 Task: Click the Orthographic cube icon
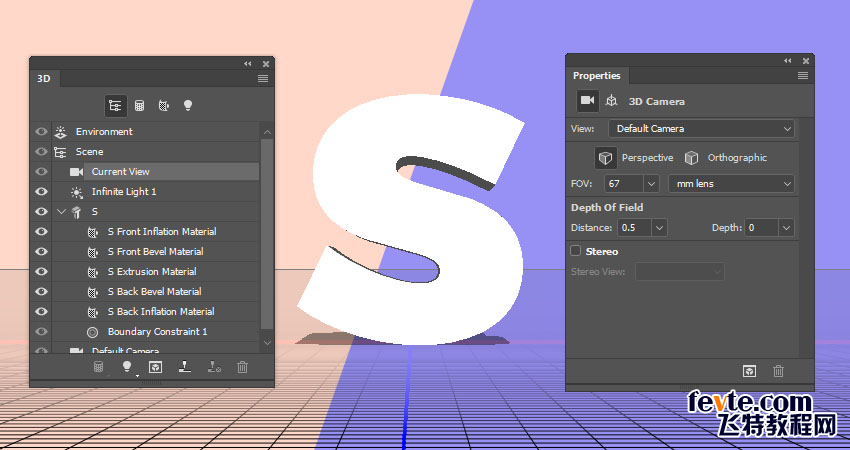click(x=691, y=158)
